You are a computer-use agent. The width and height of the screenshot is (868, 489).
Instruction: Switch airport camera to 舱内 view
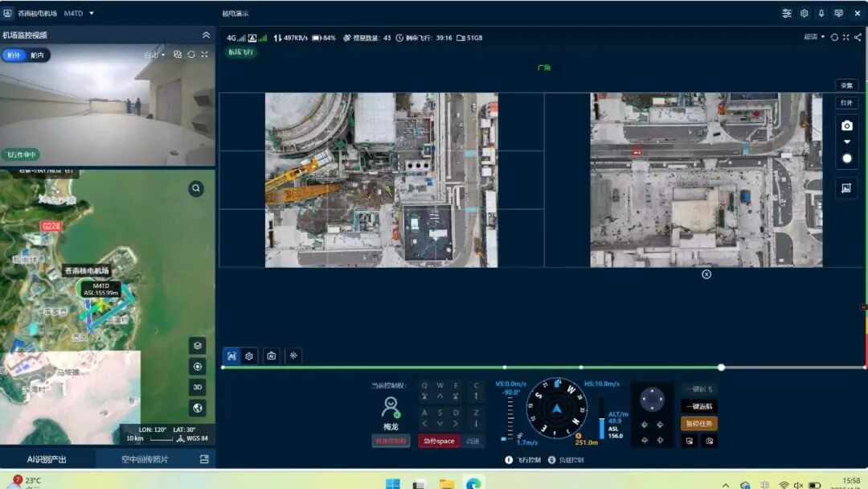pos(38,55)
